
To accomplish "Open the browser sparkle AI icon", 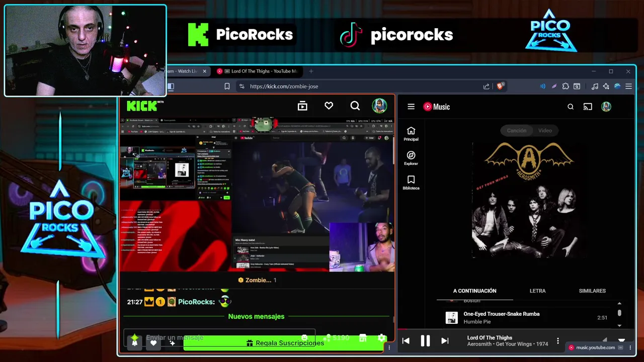I will tap(606, 86).
